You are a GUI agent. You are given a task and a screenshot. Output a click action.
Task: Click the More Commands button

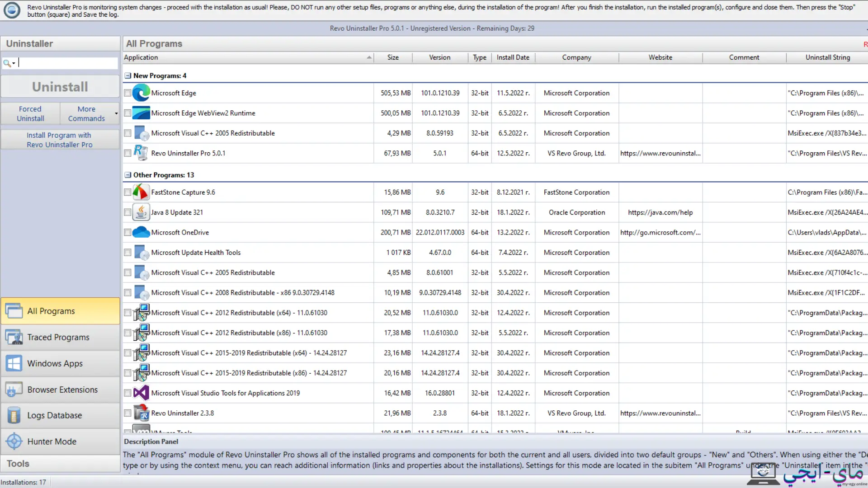[x=86, y=114]
